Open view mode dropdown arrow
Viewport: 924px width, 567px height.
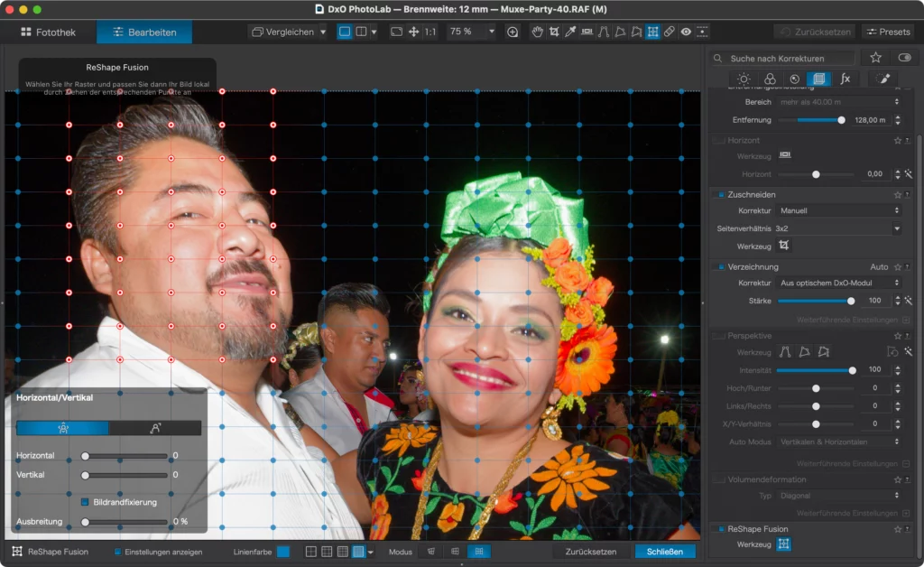[x=374, y=32]
